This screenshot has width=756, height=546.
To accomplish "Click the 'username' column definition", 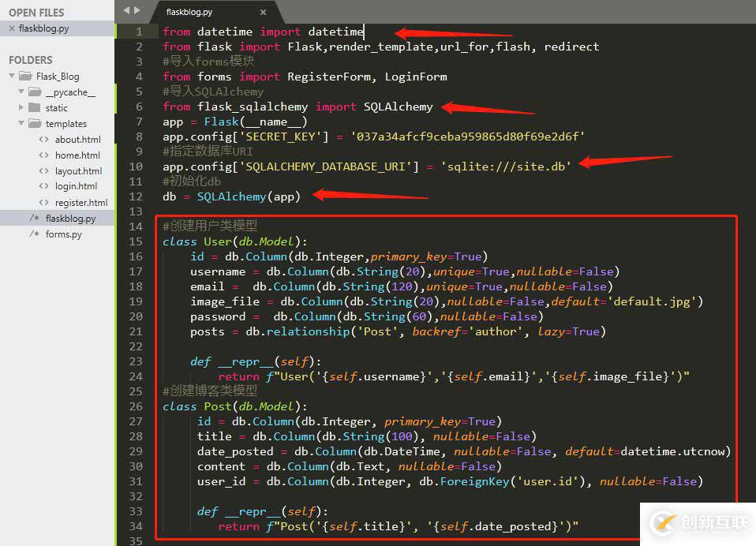I will pyautogui.click(x=405, y=271).
